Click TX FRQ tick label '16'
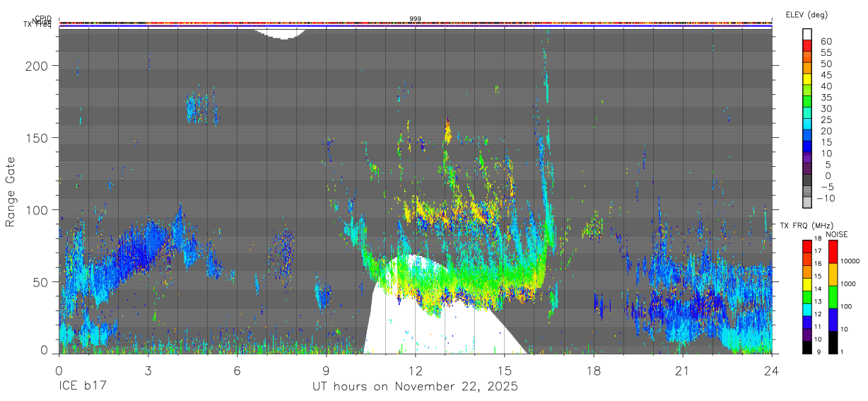The image size is (868, 401). [x=817, y=263]
